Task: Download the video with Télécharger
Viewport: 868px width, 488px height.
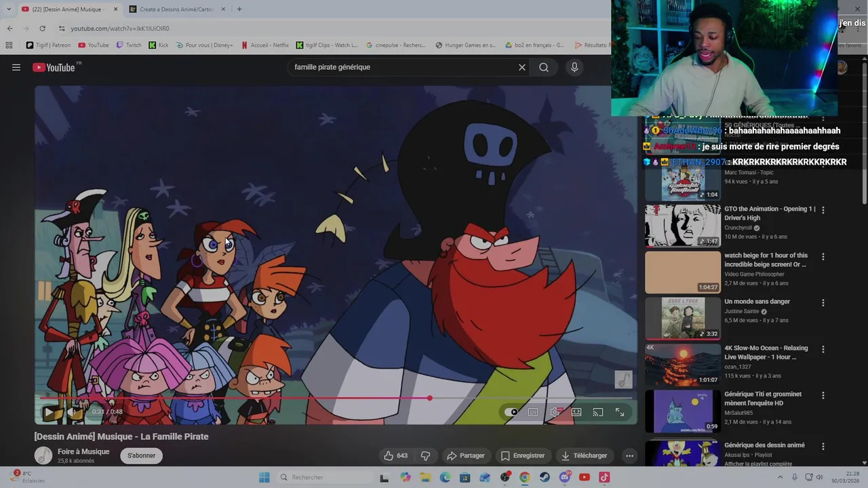Action: pyautogui.click(x=584, y=455)
